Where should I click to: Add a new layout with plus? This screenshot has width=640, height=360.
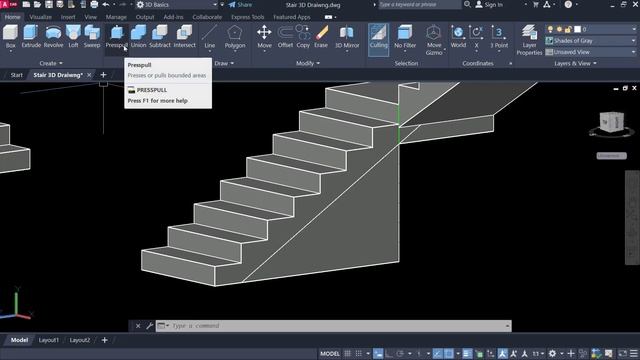104,340
